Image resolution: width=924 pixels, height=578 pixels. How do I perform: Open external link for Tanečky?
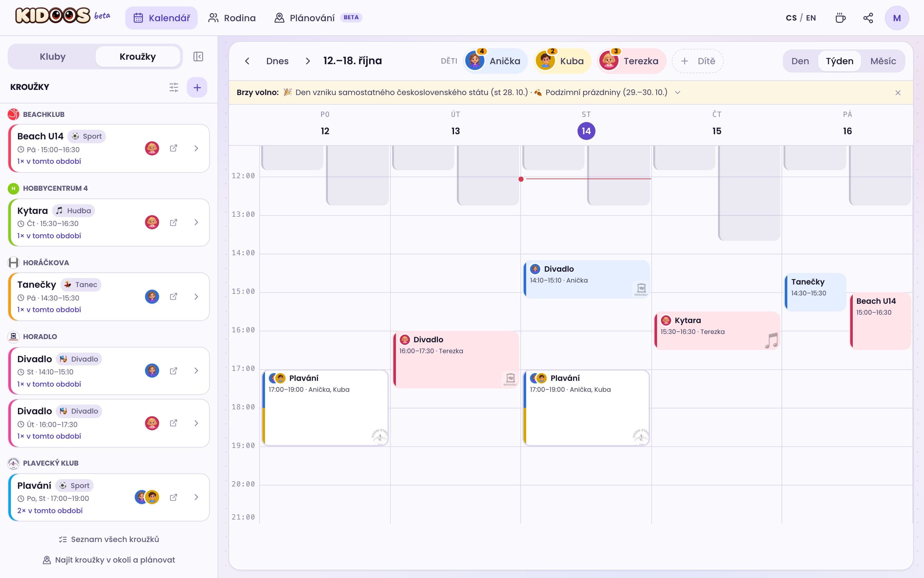click(x=173, y=297)
